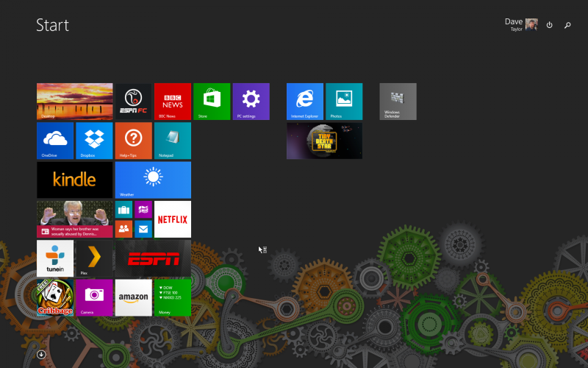588x368 pixels.
Task: Launch the OneDrive app
Action: click(55, 141)
